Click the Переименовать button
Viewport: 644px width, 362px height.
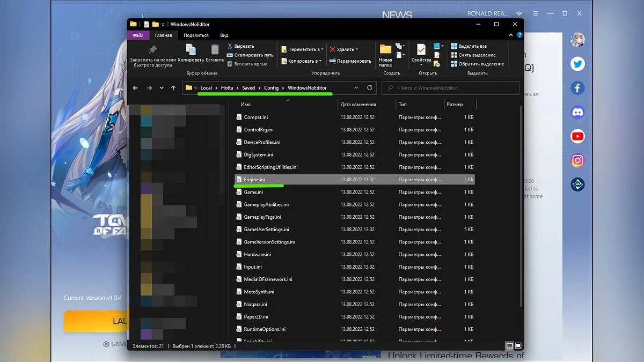point(351,61)
